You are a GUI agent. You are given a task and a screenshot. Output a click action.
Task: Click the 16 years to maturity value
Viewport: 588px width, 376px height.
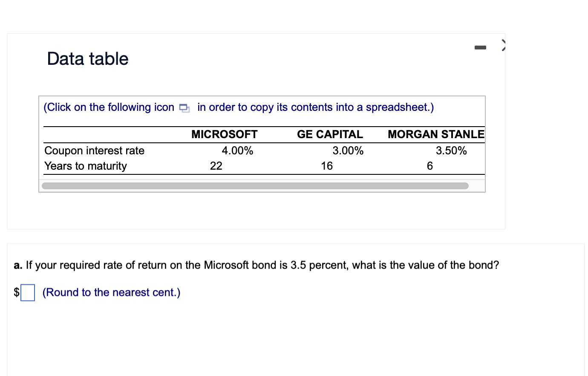click(326, 166)
